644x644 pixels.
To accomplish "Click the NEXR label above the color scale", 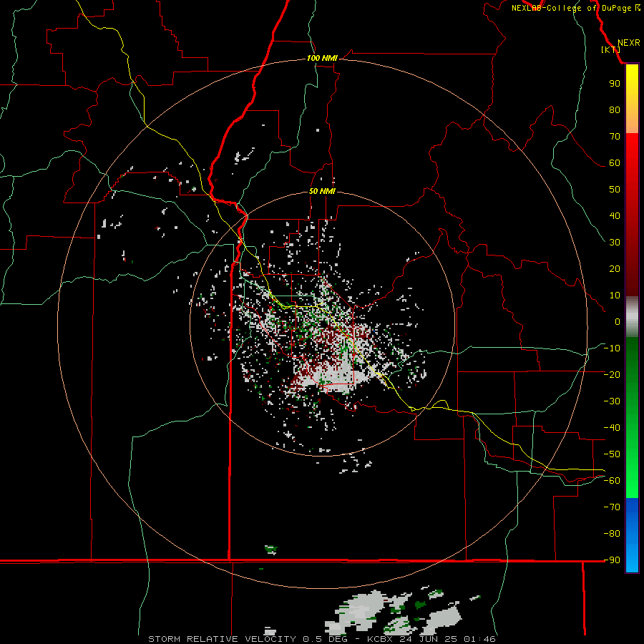I will pyautogui.click(x=628, y=43).
